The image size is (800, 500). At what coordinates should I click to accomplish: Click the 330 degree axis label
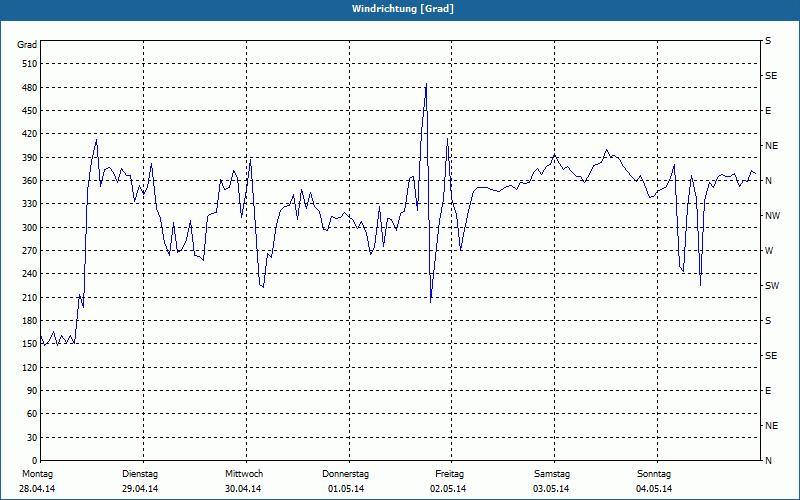coord(30,204)
